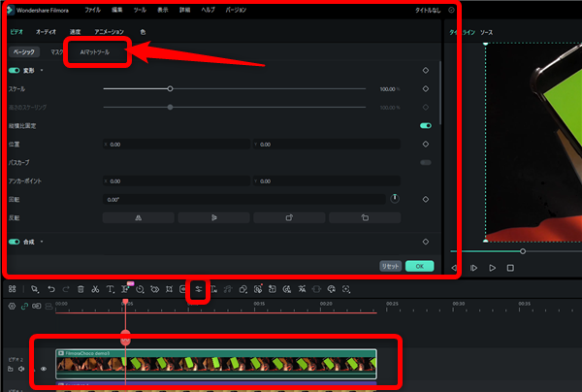Viewport: 582px width, 392px height.
Task: Click the flip horizontal icon in 反転 row
Action: 139,218
